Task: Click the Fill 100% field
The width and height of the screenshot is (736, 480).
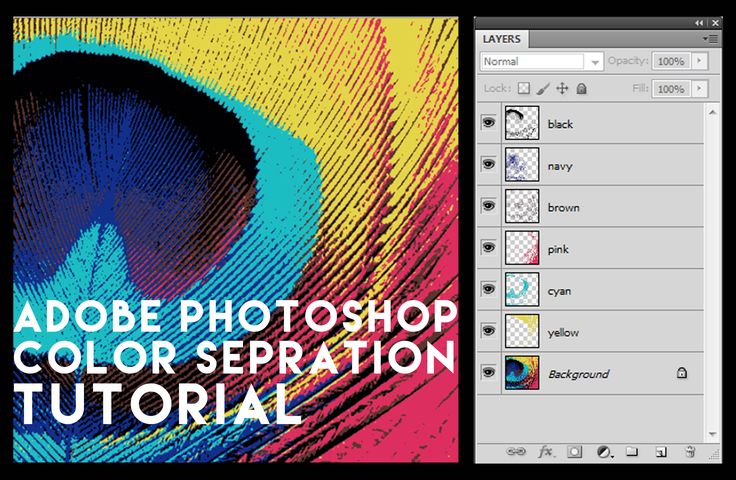Action: 671,89
